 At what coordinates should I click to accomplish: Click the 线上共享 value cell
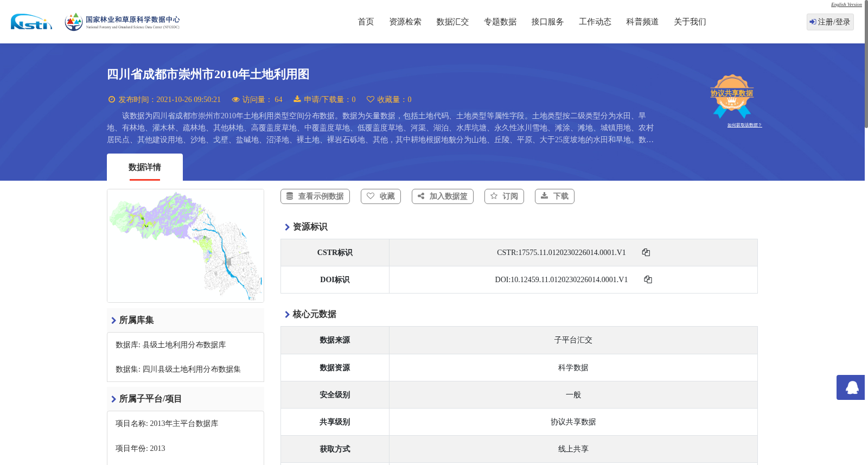pos(573,449)
